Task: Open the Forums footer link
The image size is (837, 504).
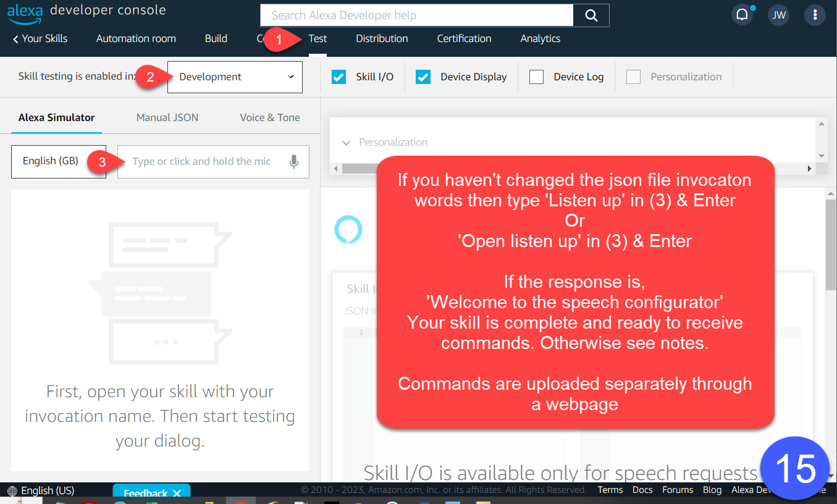Action: 678,490
